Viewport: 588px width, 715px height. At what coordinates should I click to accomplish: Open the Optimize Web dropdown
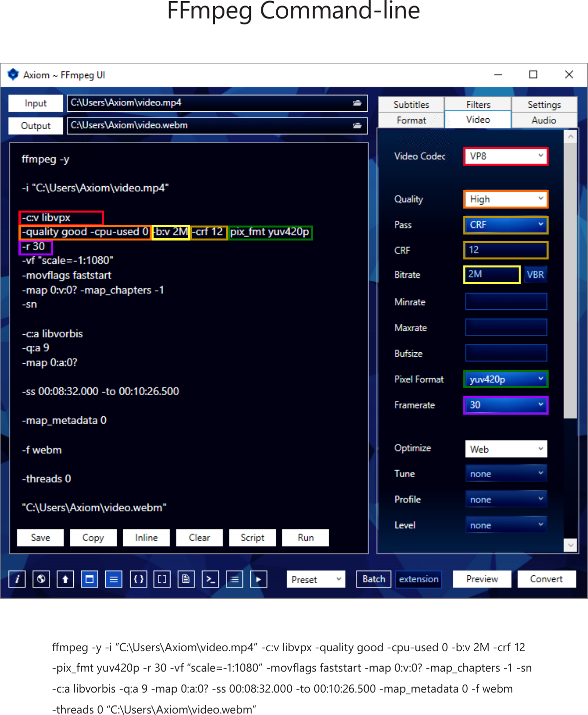[x=506, y=449]
